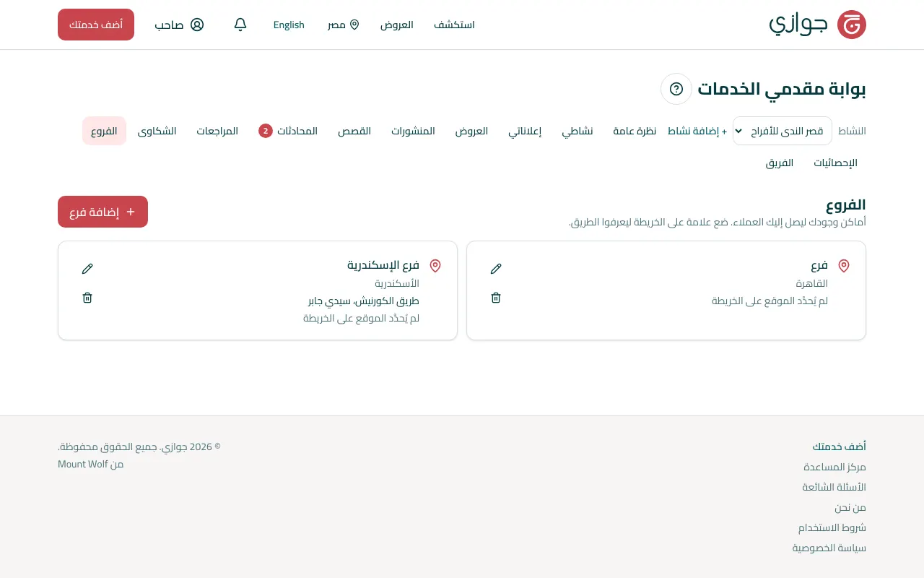
Task: Switch to نشاطي tab
Action: [x=577, y=131]
